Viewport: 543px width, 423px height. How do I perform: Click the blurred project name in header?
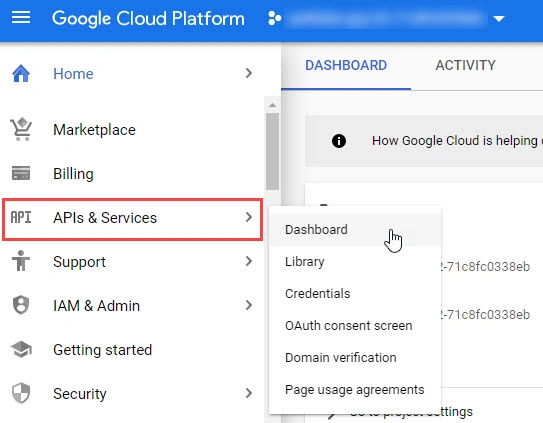pos(386,19)
